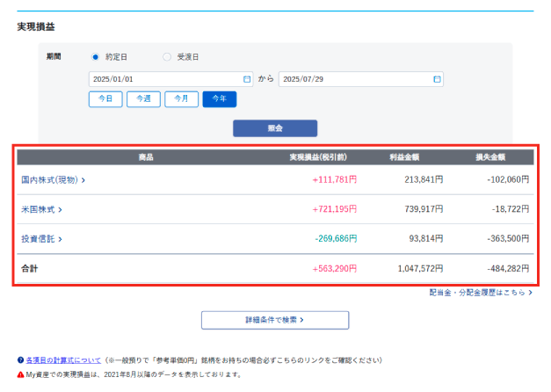Open the end date calendar picker icon
This screenshot has height=392, width=551.
pyautogui.click(x=437, y=79)
